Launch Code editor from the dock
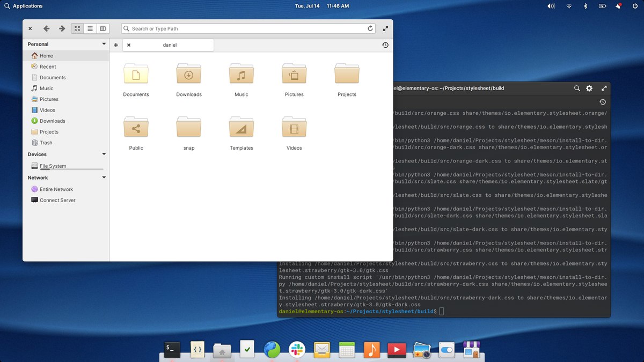 (197, 349)
